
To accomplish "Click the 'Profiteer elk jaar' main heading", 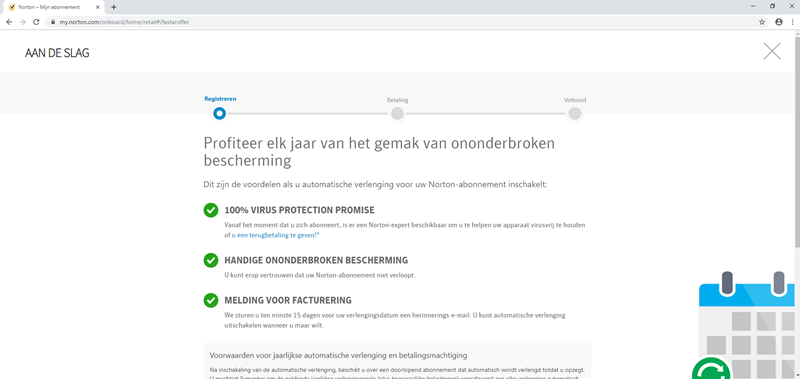I will point(379,151).
